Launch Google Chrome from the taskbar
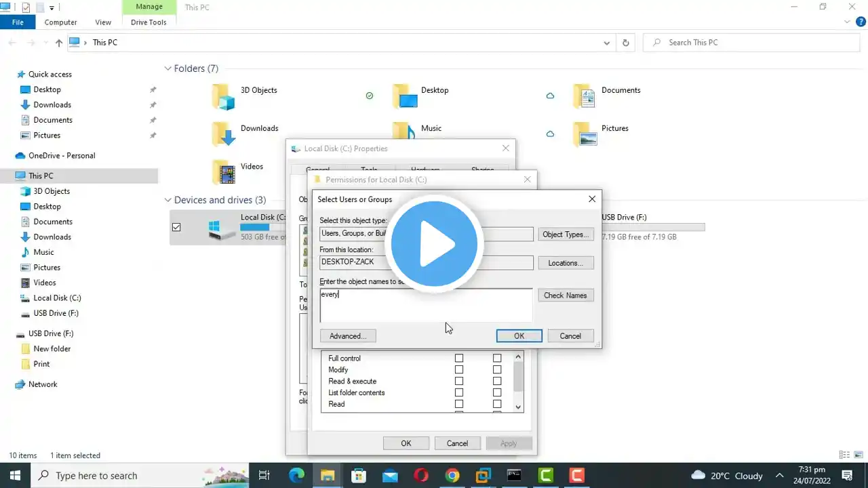Viewport: 868px width, 488px height. point(452,475)
